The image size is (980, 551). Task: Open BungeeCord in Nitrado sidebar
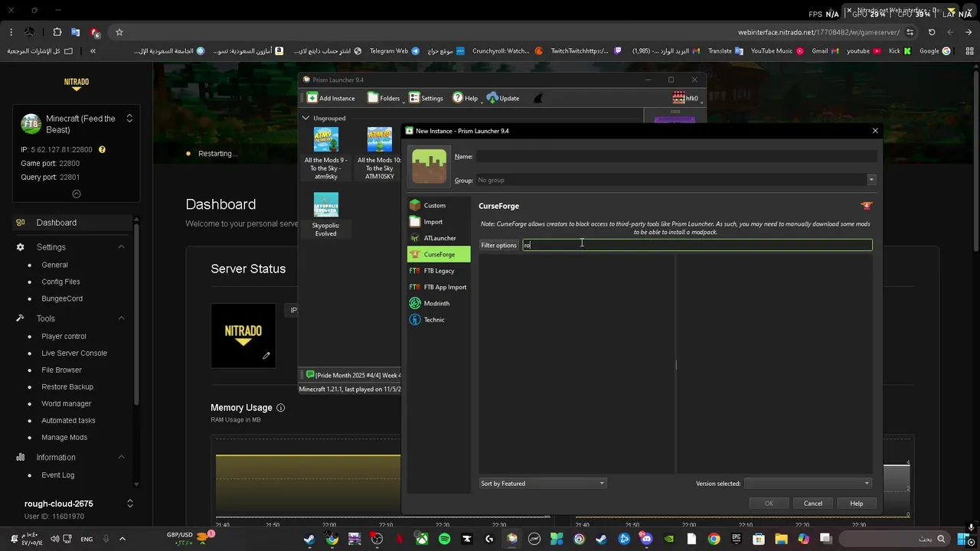coord(62,298)
